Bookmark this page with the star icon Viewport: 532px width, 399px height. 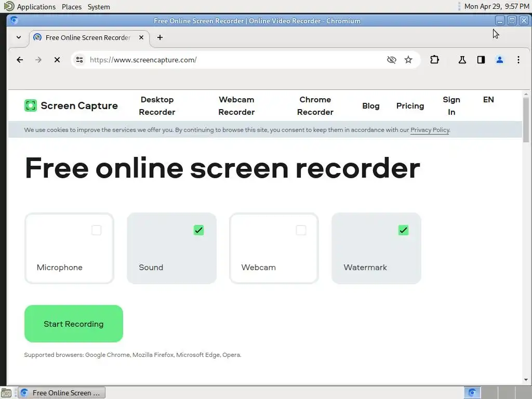coord(408,60)
